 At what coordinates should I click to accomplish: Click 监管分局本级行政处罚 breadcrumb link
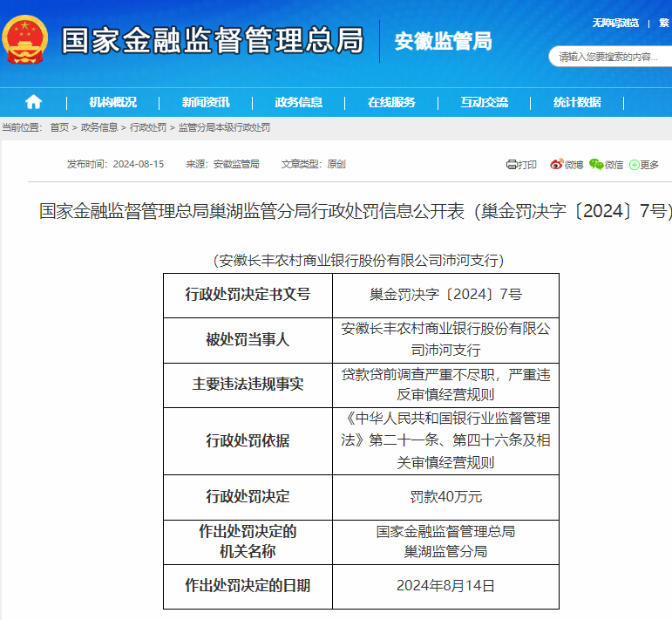click(x=224, y=127)
